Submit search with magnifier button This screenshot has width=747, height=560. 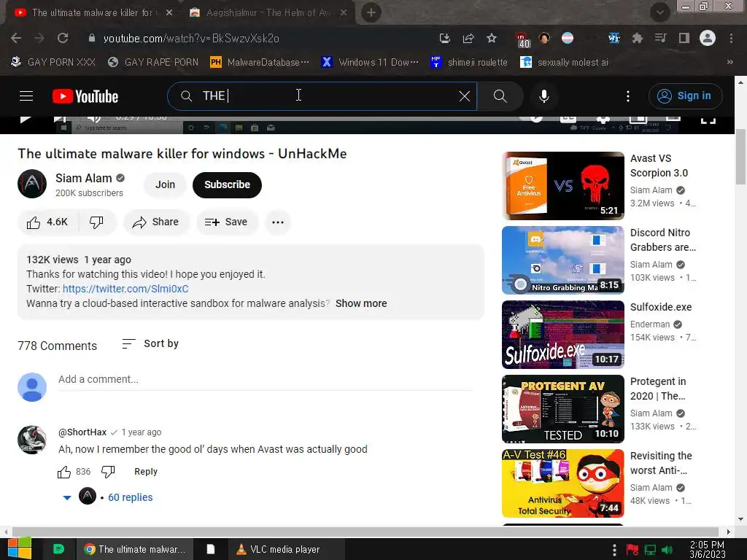coord(500,96)
